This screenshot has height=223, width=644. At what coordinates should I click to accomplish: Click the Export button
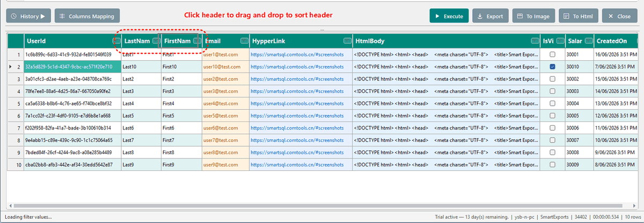490,16
